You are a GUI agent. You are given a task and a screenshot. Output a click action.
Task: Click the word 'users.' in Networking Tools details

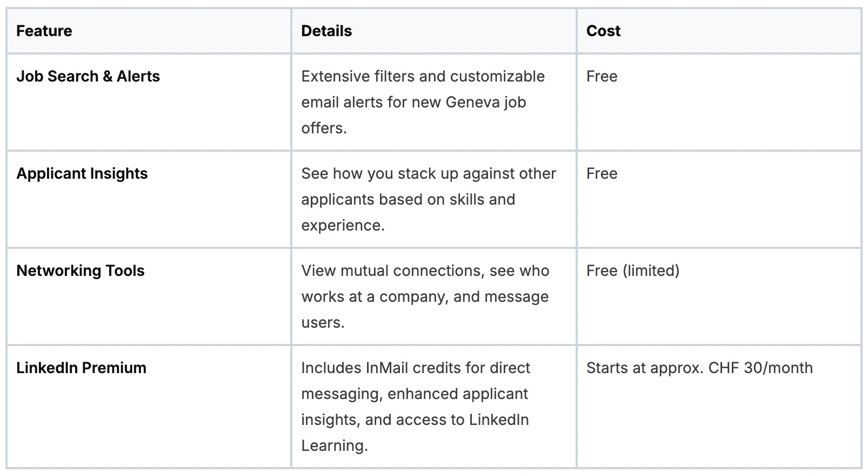(323, 322)
